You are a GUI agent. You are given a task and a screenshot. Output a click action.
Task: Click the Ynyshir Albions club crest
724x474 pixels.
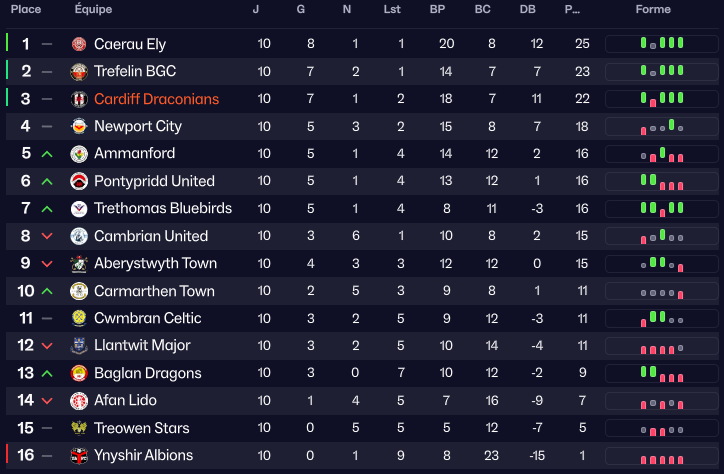(x=79, y=456)
